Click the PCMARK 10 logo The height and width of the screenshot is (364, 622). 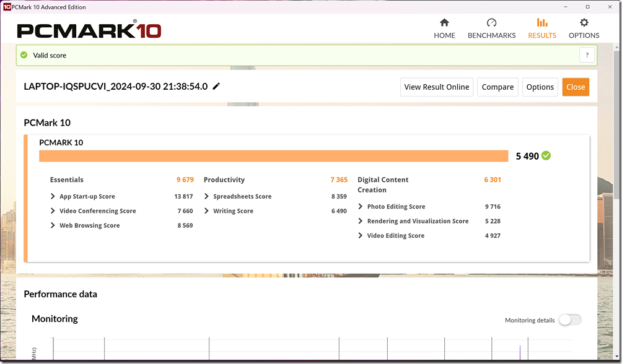88,28
